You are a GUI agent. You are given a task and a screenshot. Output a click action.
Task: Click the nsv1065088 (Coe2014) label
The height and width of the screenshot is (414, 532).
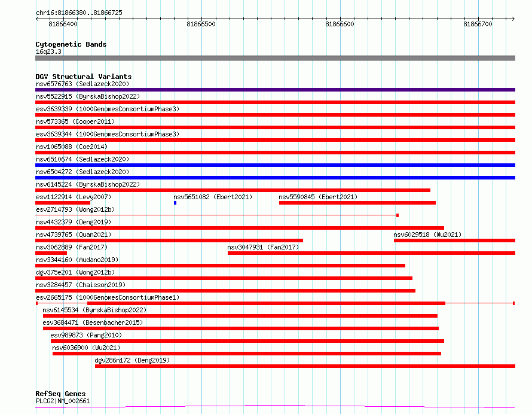72,147
